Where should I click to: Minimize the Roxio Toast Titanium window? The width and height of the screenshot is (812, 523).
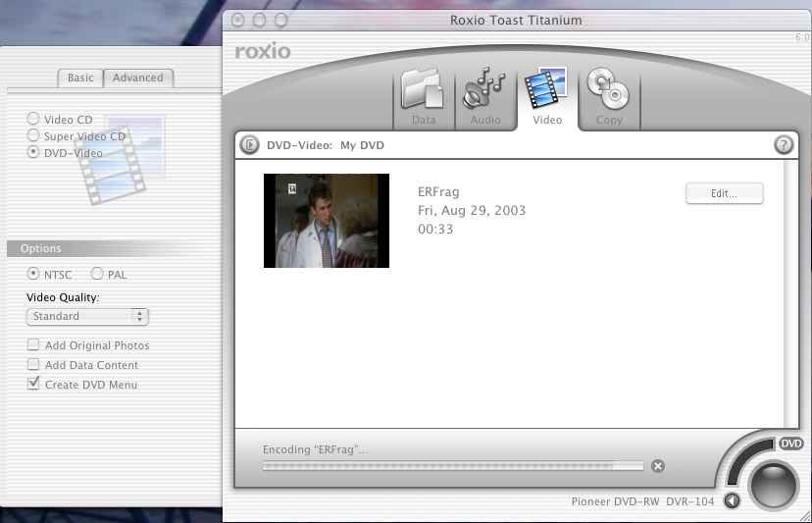point(259,21)
